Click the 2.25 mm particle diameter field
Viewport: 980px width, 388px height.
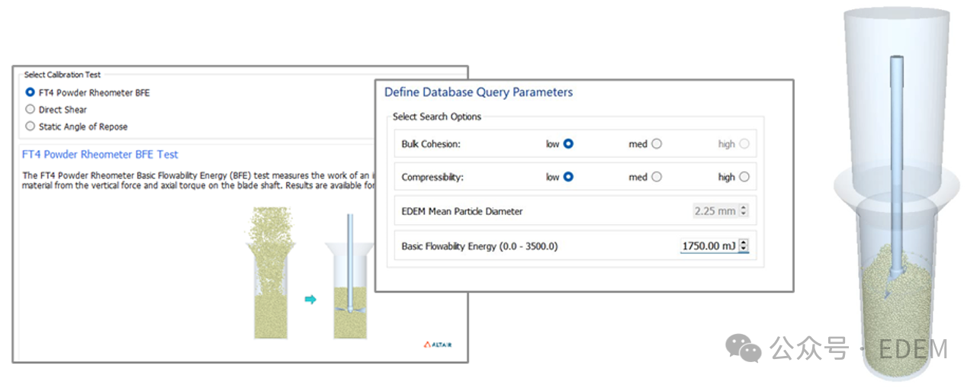point(715,211)
